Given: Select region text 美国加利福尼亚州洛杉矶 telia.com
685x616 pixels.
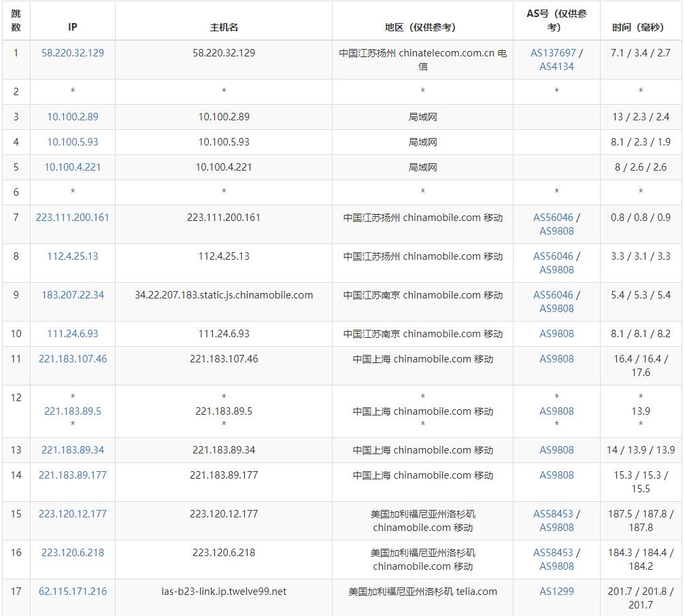Looking at the screenshot, I should (x=422, y=591).
